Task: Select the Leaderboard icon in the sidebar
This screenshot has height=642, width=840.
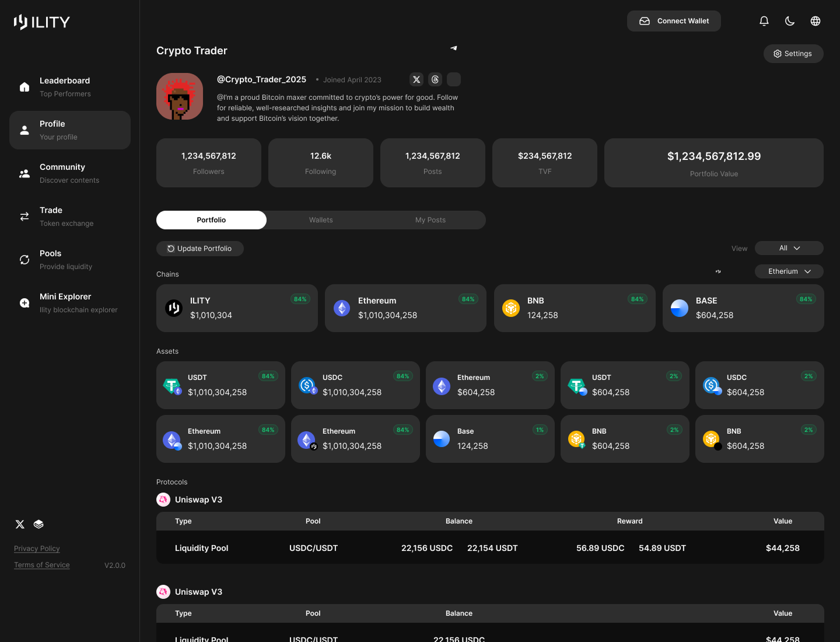Action: 24,86
